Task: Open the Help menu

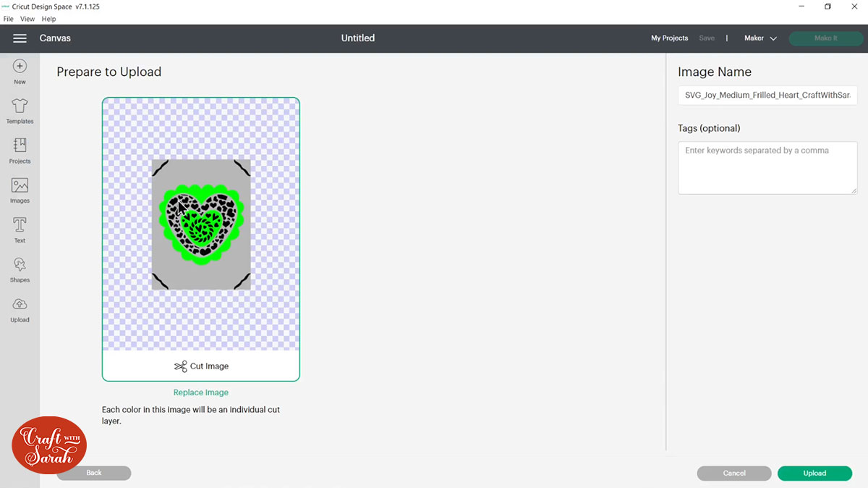Action: (48, 19)
